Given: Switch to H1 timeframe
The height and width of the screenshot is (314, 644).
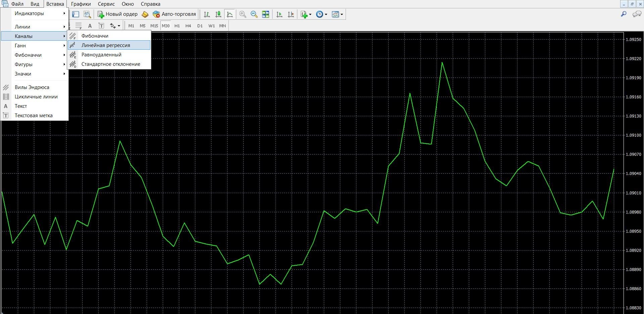Looking at the screenshot, I should point(177,26).
